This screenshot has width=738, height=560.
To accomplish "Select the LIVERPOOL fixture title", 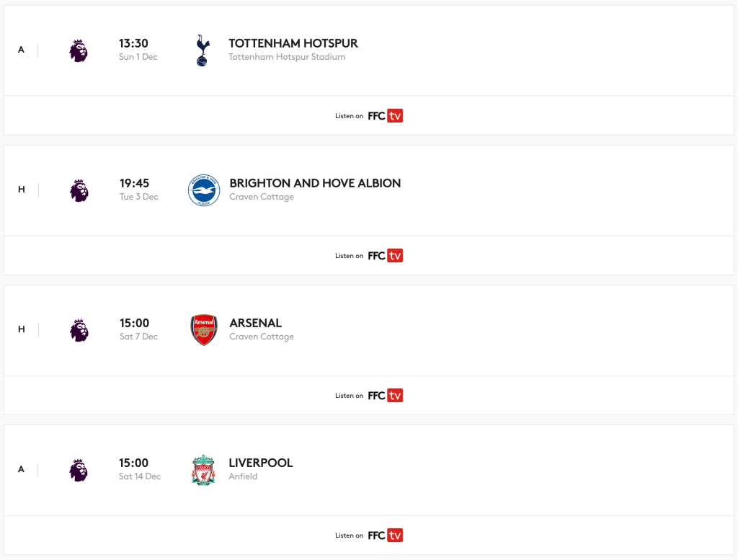I will click(x=261, y=463).
